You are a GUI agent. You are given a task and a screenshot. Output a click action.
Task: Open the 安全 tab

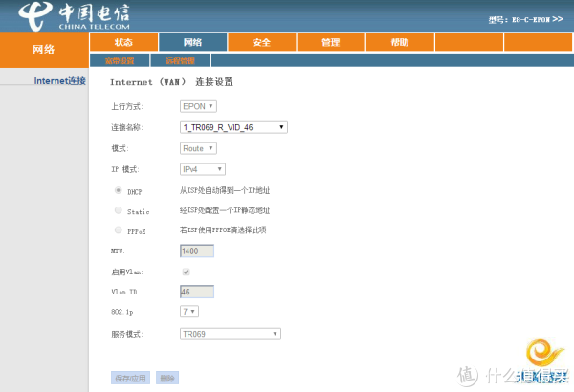tap(262, 42)
